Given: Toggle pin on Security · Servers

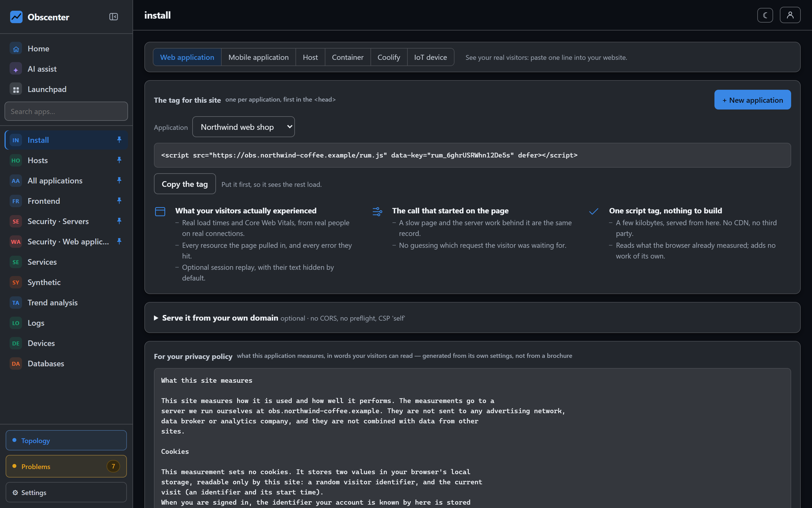Looking at the screenshot, I should pyautogui.click(x=119, y=221).
